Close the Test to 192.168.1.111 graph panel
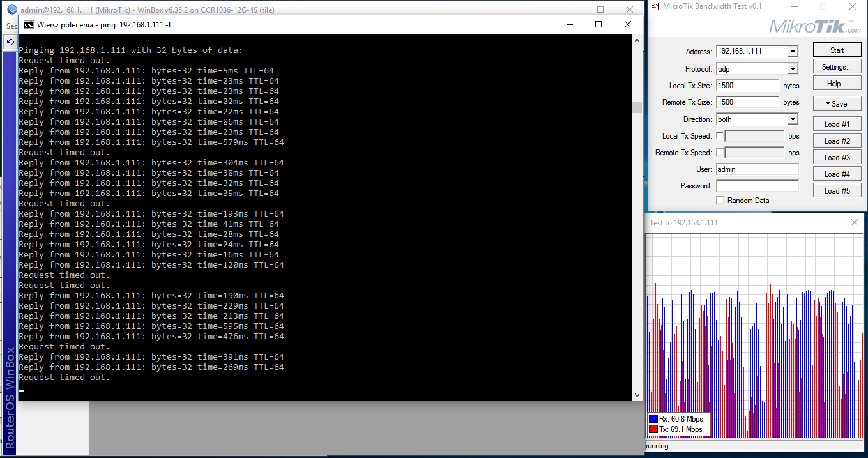 pyautogui.click(x=855, y=222)
